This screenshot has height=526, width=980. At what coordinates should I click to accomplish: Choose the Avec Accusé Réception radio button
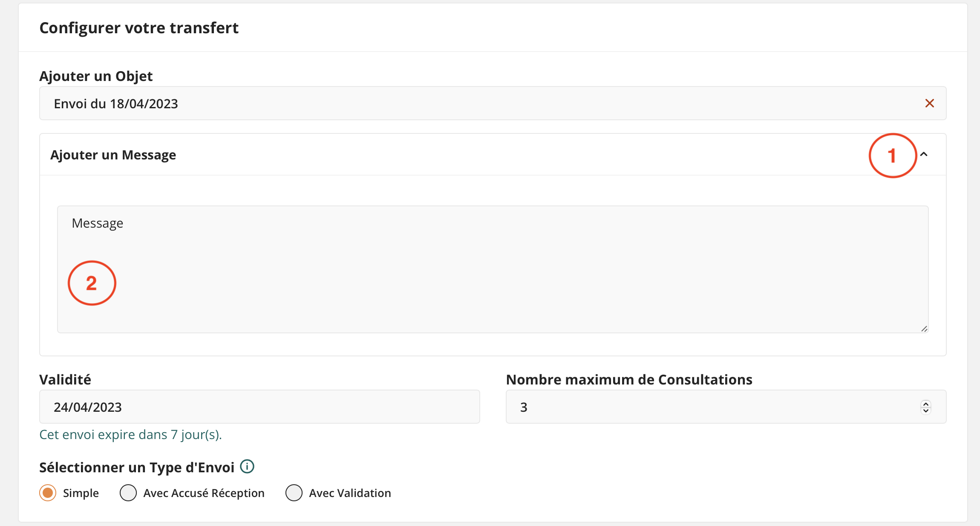coord(128,493)
